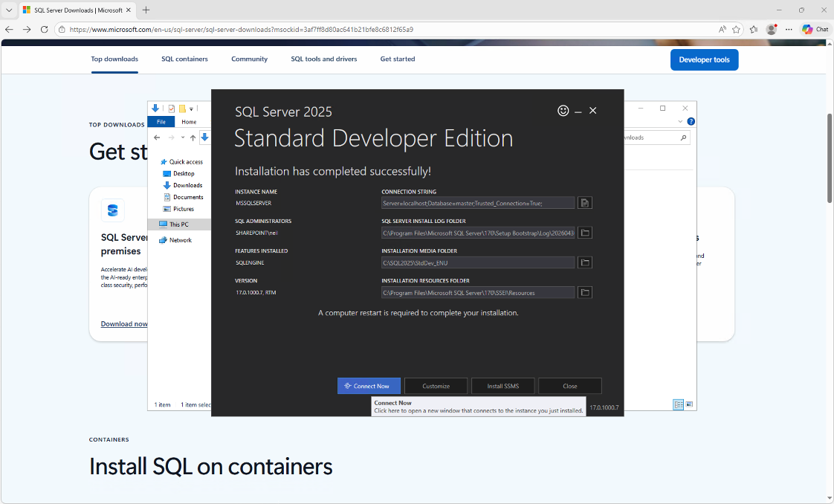Click the Install SSMS button
Image resolution: width=834 pixels, height=504 pixels.
[502, 386]
